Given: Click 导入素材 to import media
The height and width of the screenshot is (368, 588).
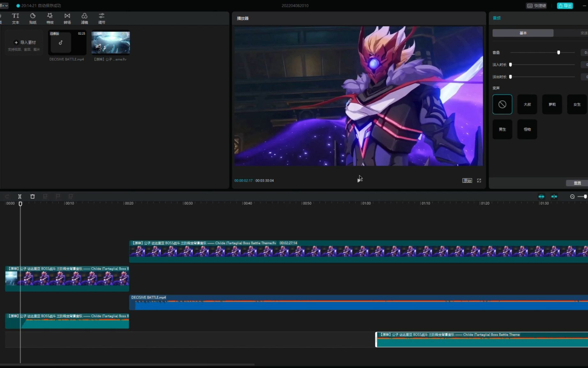Looking at the screenshot, I should pyautogui.click(x=24, y=42).
